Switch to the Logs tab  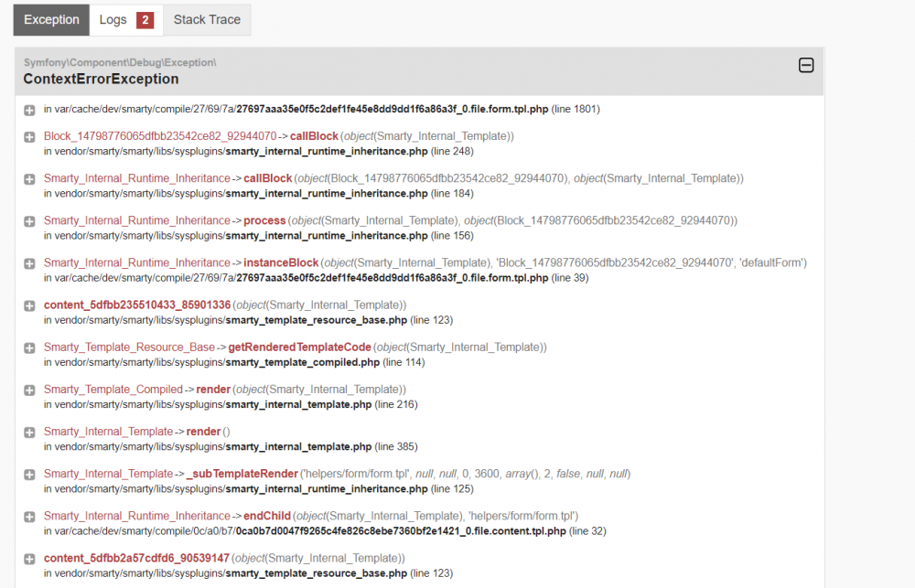point(112,19)
